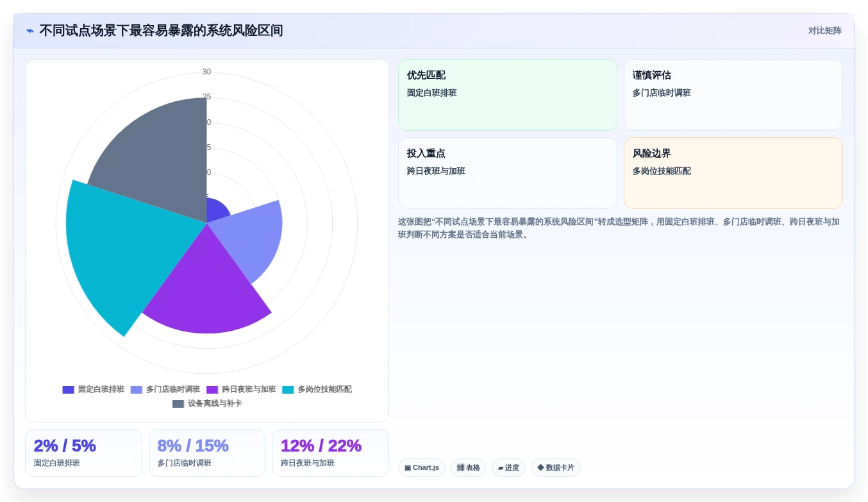Screen dimensions: 868x502
Task: Click the axis label 25 on chart
Action: click(x=206, y=97)
